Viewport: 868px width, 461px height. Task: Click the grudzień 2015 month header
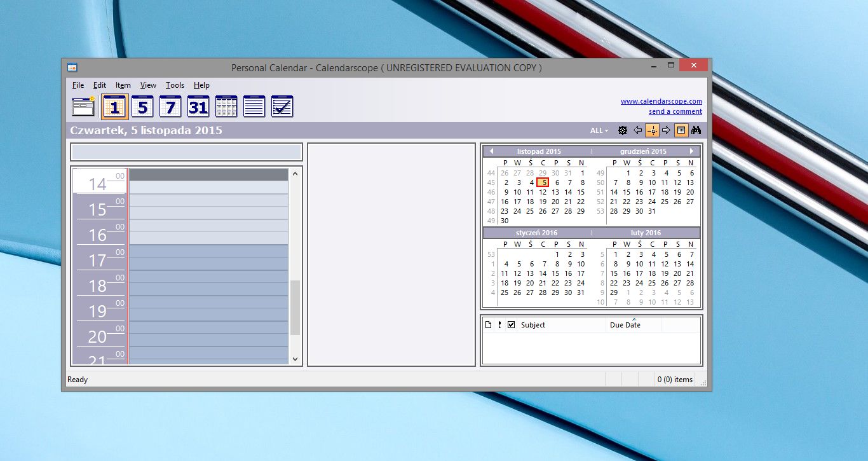[x=643, y=151]
